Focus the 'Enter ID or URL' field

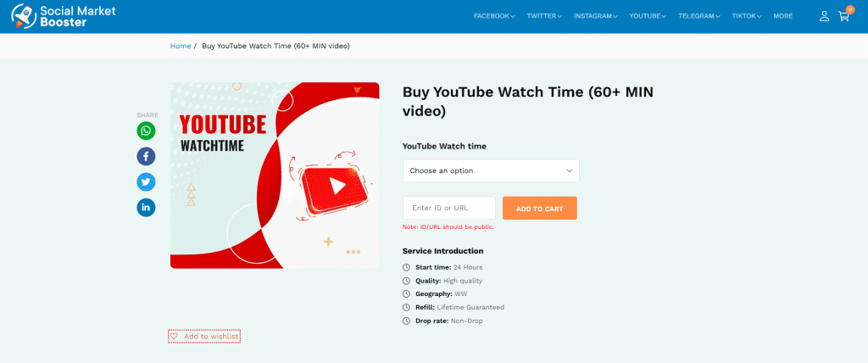449,208
